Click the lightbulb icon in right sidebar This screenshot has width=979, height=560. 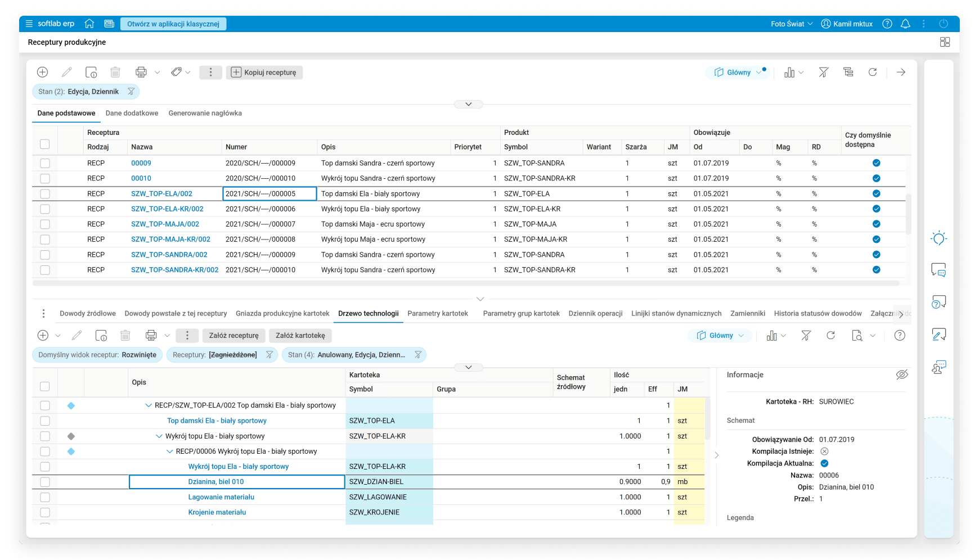click(x=938, y=238)
